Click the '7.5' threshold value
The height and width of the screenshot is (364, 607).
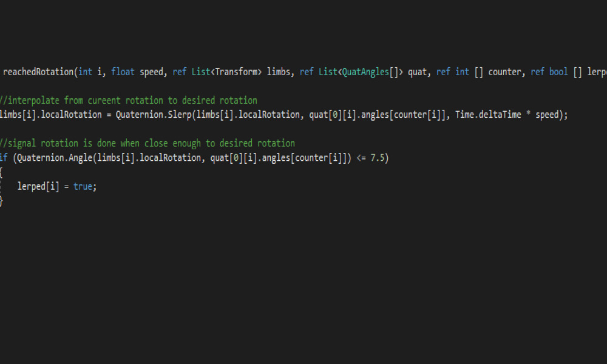[378, 158]
